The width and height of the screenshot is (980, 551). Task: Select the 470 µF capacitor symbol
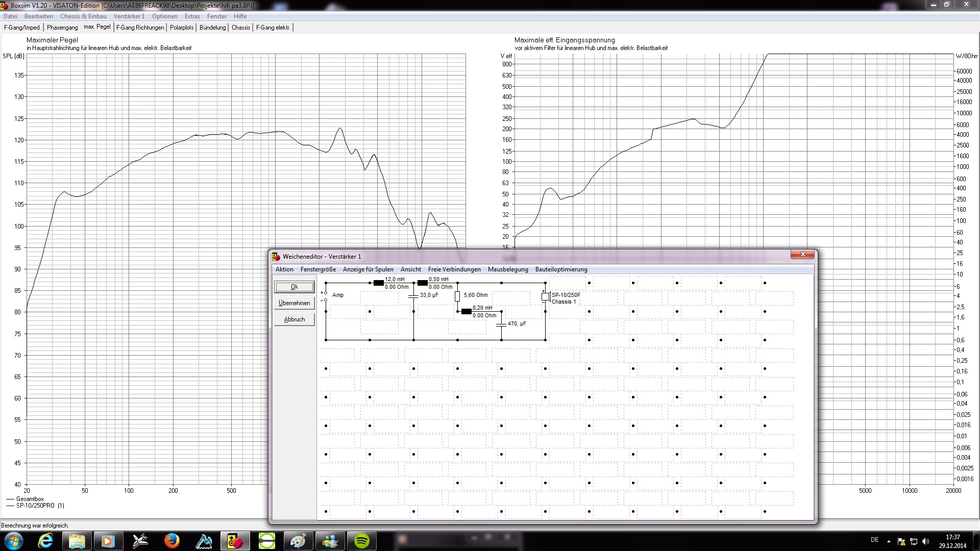(501, 325)
